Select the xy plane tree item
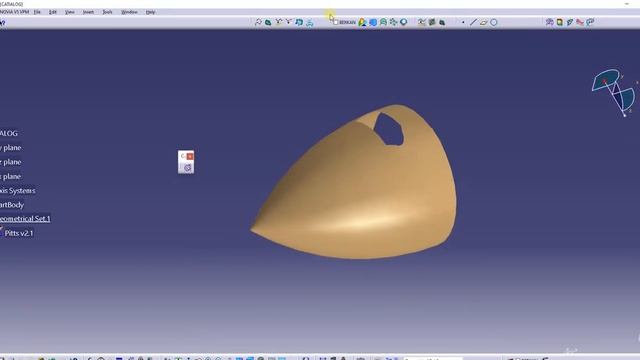 pyautogui.click(x=11, y=148)
